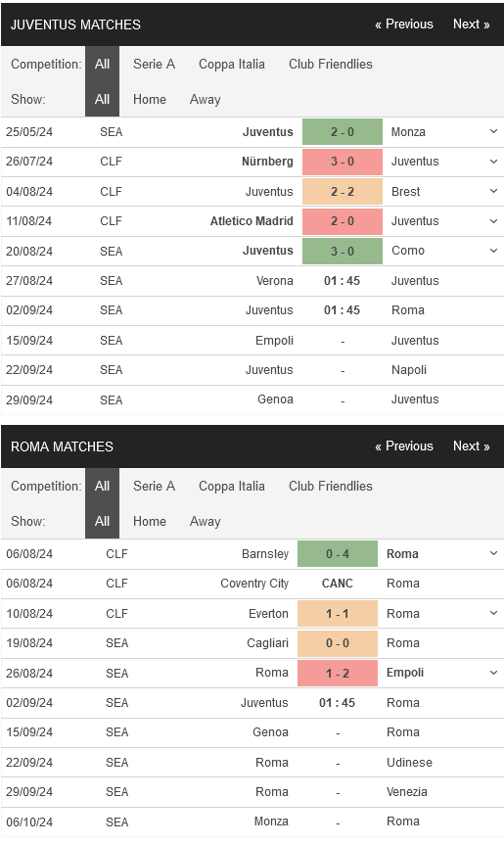Filter Juventus matches by Serie A
Image resolution: width=504 pixels, height=845 pixels.
(154, 64)
